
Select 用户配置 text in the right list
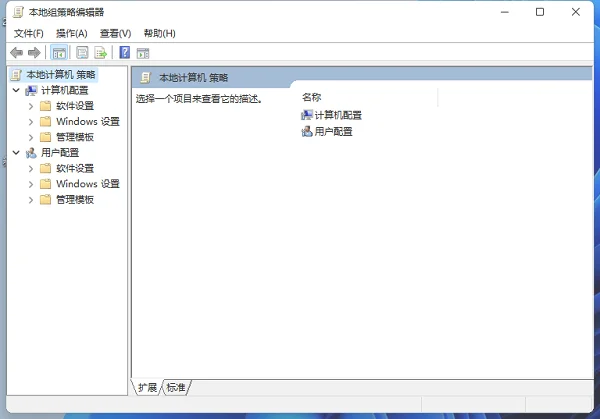click(333, 132)
